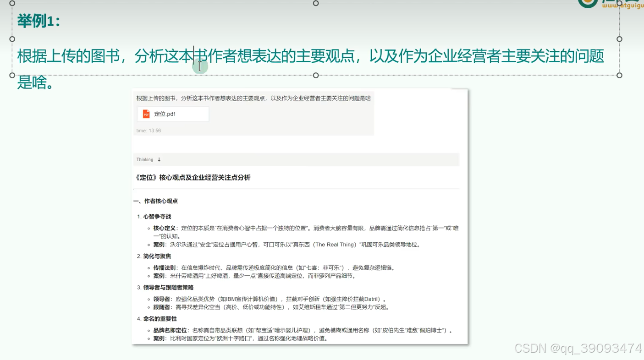Click the top-center text box resize handle
The width and height of the screenshot is (644, 360).
[x=316, y=3]
